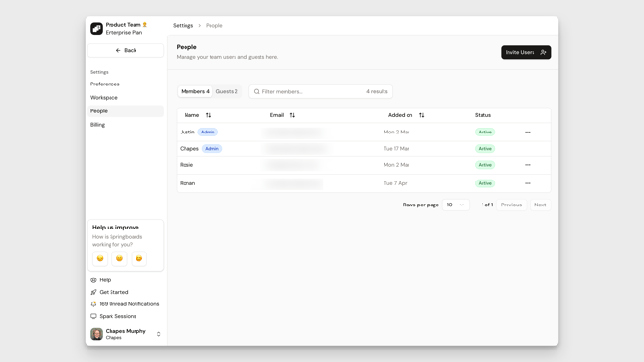The height and width of the screenshot is (362, 644).
Task: Click the Help lifebuoy icon
Action: (x=93, y=280)
